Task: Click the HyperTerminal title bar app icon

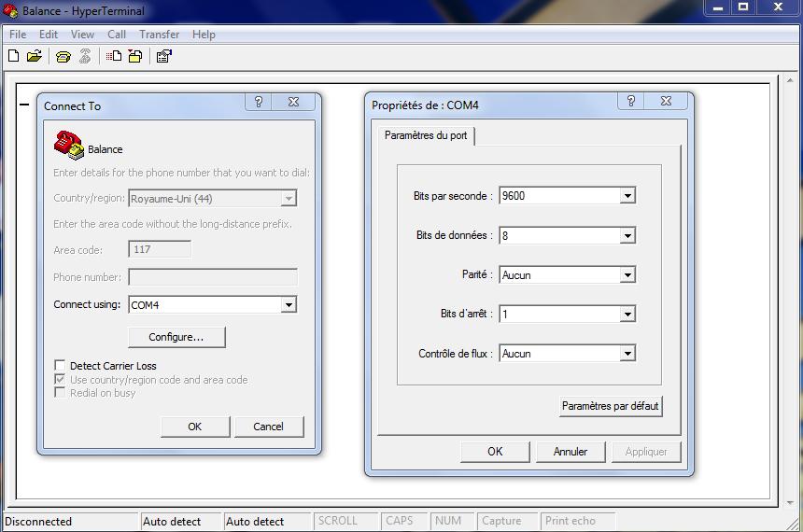Action: coord(10,11)
